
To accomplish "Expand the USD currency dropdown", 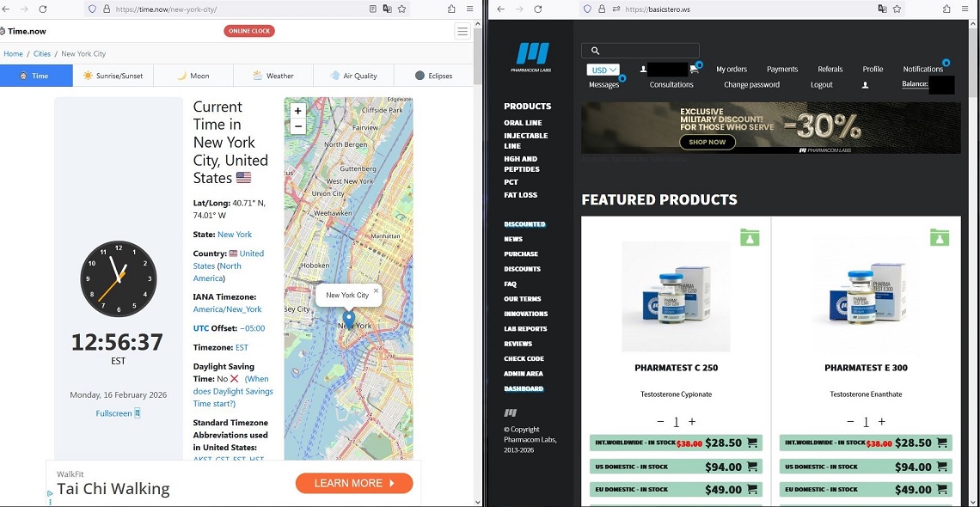I will pyautogui.click(x=603, y=70).
